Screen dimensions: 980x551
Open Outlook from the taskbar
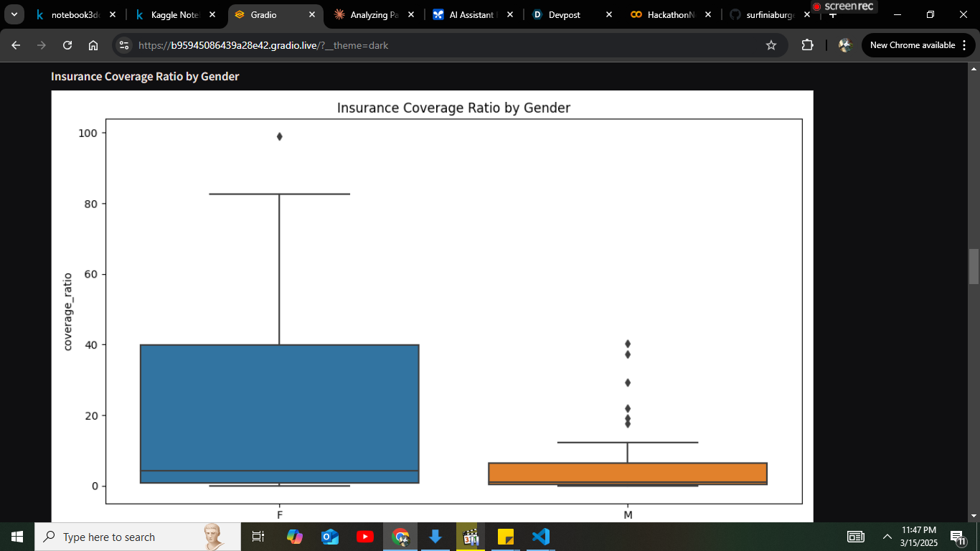329,537
